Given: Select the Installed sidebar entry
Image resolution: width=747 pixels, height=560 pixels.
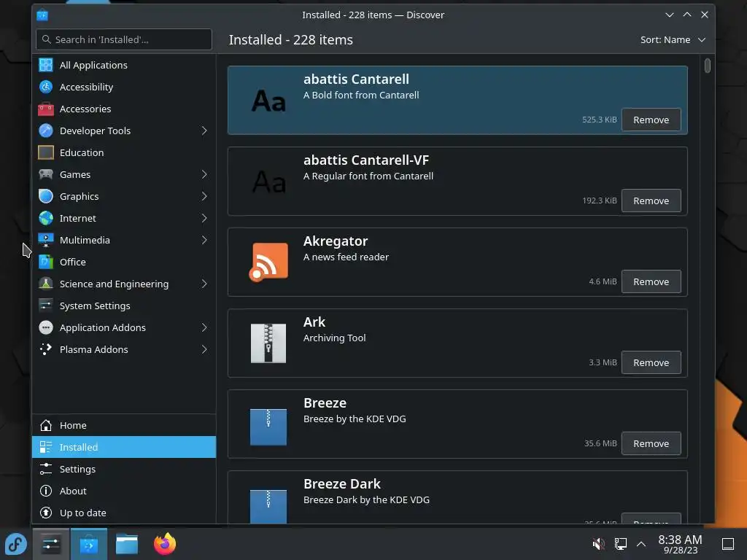Looking at the screenshot, I should click(x=124, y=447).
